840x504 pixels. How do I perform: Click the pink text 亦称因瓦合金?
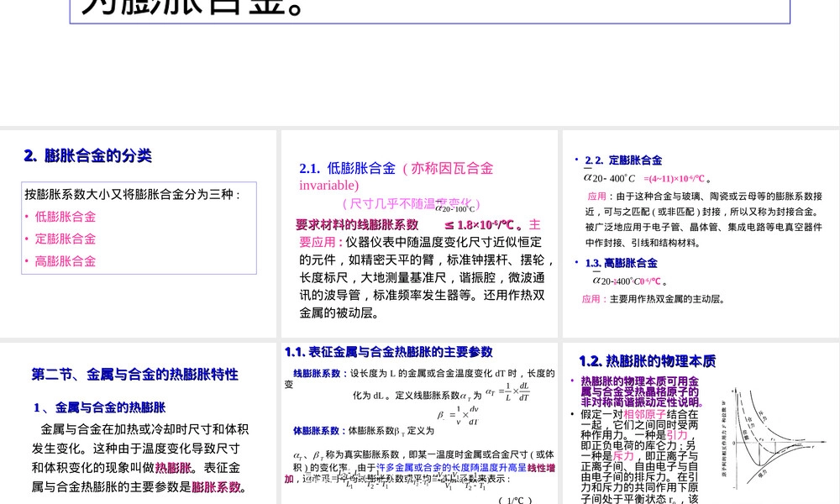click(452, 168)
